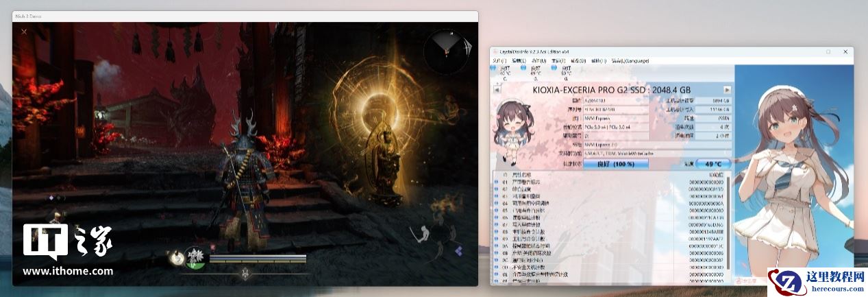Select SMART row 08 主机读命令计数
Screen dimensions: 868x297
coord(608,232)
